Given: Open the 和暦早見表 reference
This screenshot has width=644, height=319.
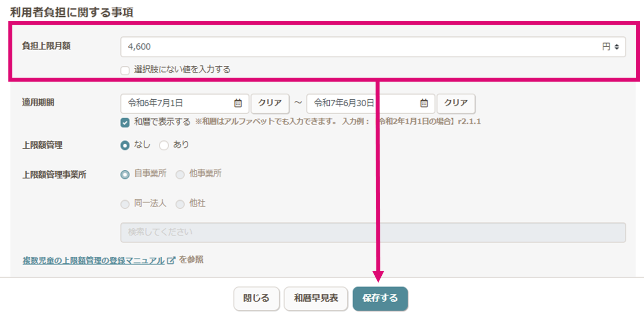Looking at the screenshot, I should [x=316, y=299].
